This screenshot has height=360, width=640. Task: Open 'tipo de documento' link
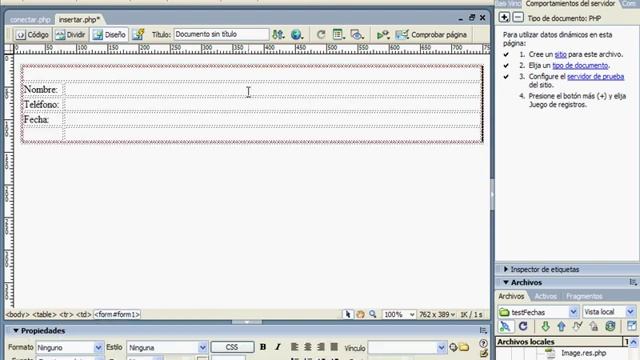click(x=580, y=65)
